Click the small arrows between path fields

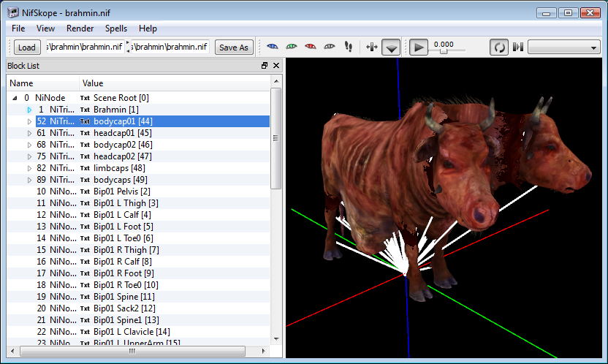[x=128, y=47]
